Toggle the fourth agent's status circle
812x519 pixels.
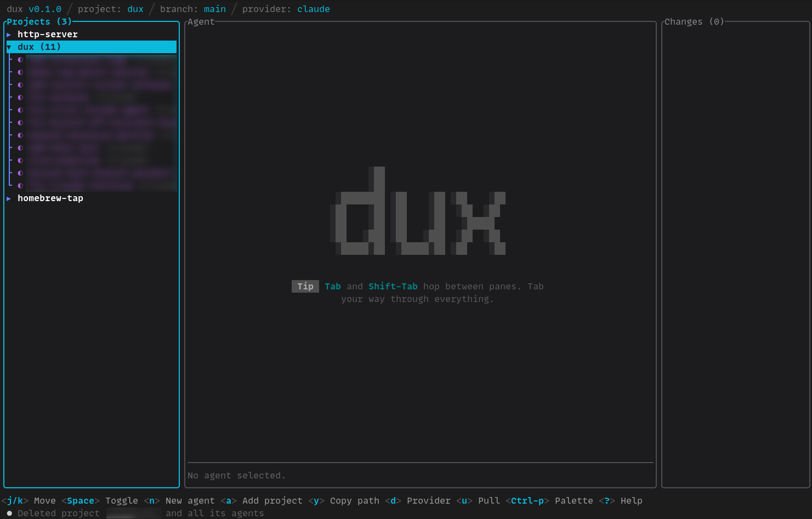[x=20, y=98]
